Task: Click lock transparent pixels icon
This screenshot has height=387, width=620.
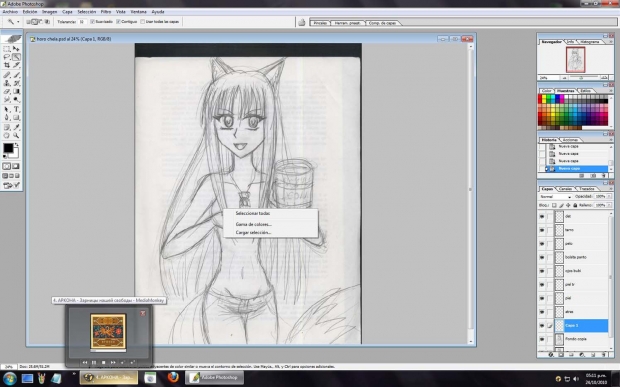Action: [554, 206]
